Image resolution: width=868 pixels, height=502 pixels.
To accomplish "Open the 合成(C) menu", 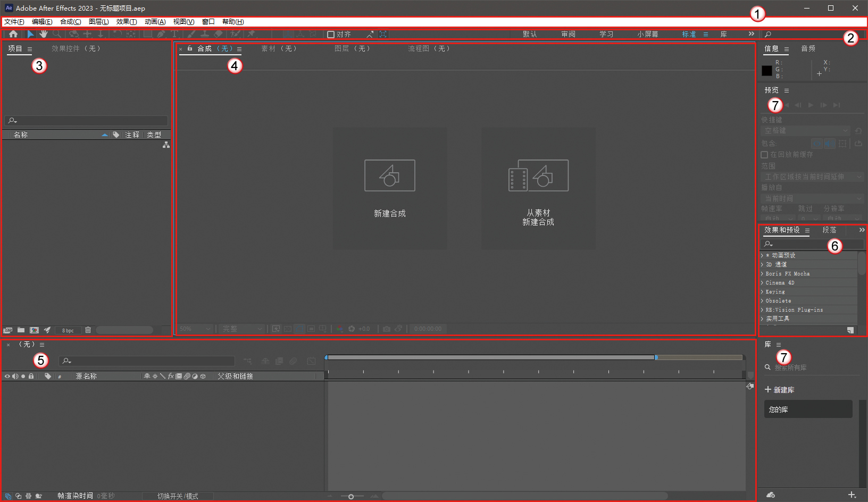I will tap(71, 22).
